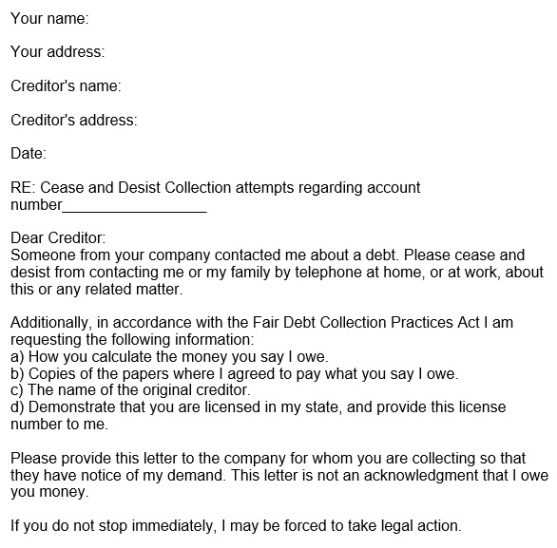Click the 'If you do not stop immediately' sentence

(236, 526)
